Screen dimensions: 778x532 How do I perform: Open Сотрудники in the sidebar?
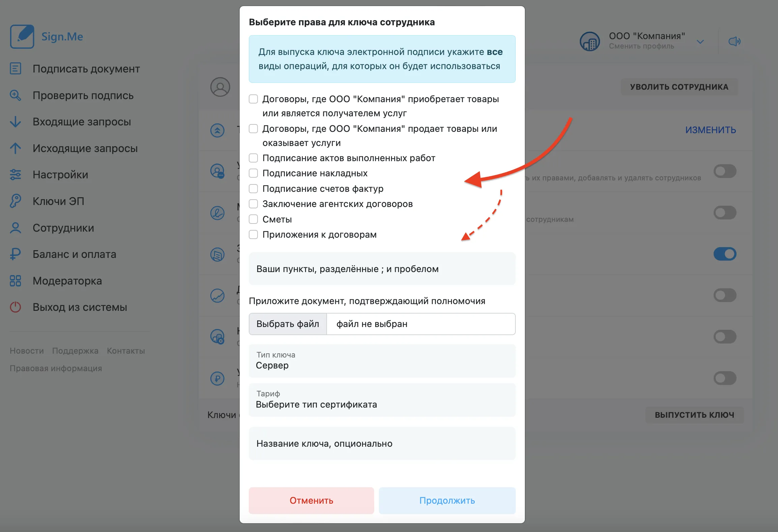click(x=63, y=228)
